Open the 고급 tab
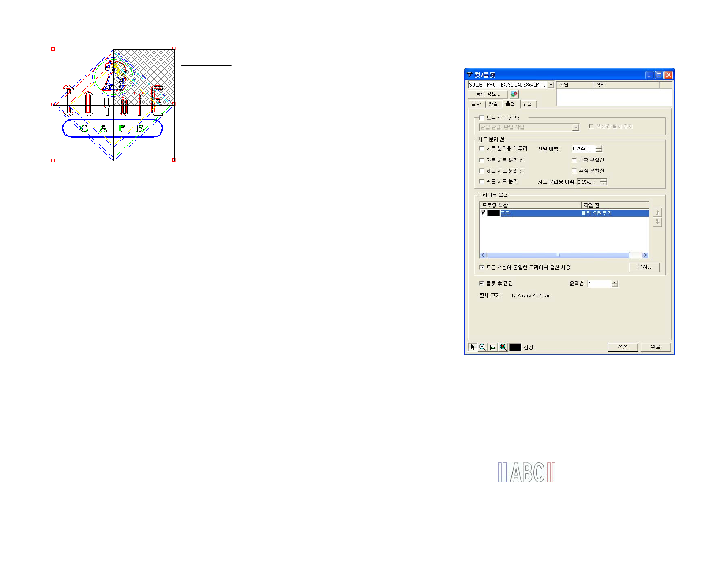The image size is (728, 563). coord(527,104)
